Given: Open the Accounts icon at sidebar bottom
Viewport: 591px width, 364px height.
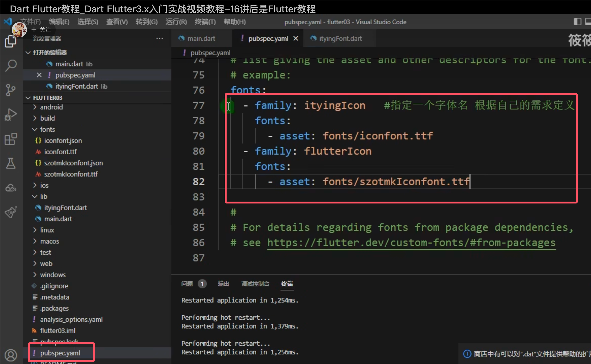Looking at the screenshot, I should [x=11, y=355].
